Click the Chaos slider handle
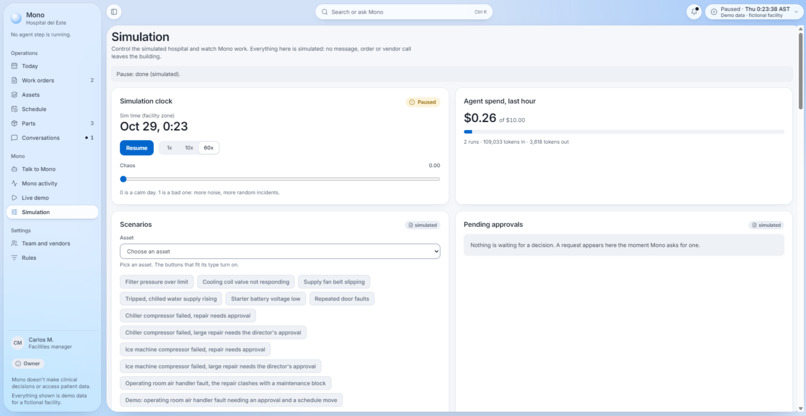 123,179
